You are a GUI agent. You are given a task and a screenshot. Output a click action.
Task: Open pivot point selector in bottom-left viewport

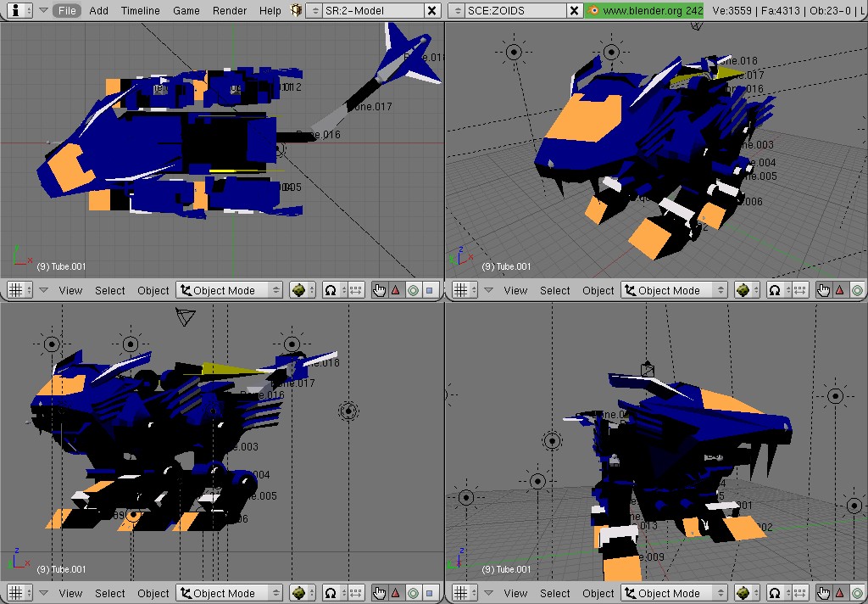[334, 594]
